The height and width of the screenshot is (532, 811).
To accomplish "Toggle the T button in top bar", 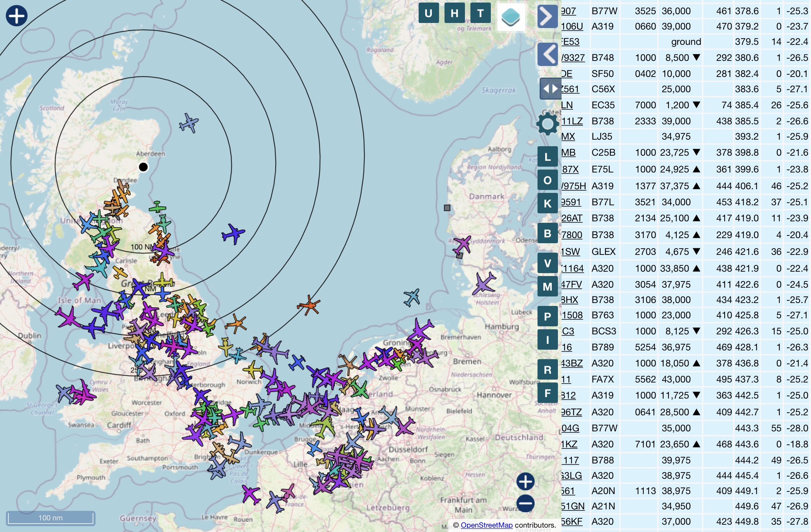I will (x=480, y=13).
